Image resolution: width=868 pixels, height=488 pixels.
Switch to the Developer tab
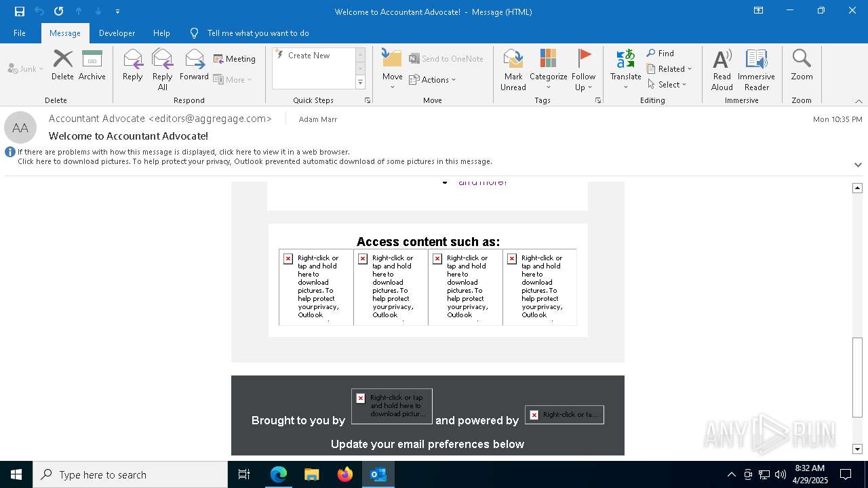click(117, 33)
